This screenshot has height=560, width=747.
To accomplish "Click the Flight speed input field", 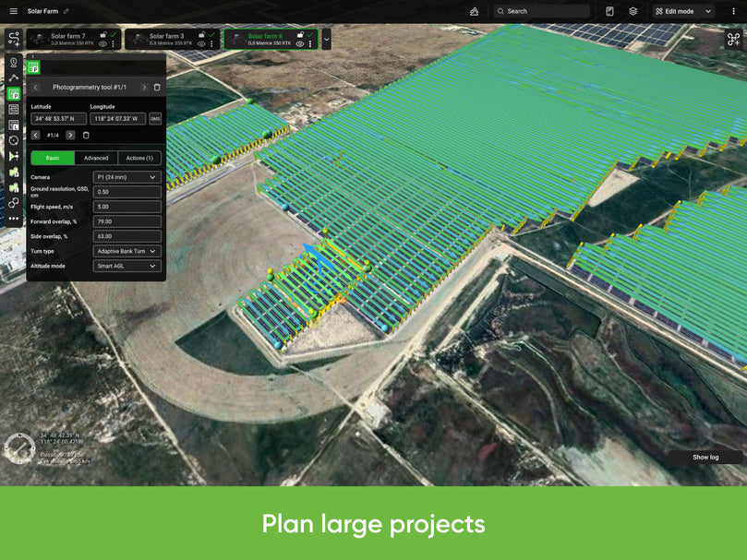I will pos(127,207).
